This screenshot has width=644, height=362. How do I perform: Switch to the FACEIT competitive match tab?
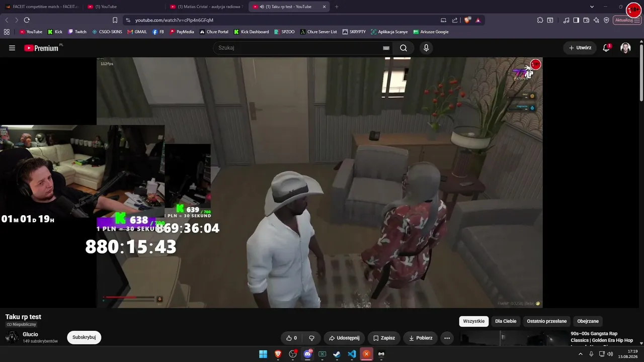tap(41, 7)
